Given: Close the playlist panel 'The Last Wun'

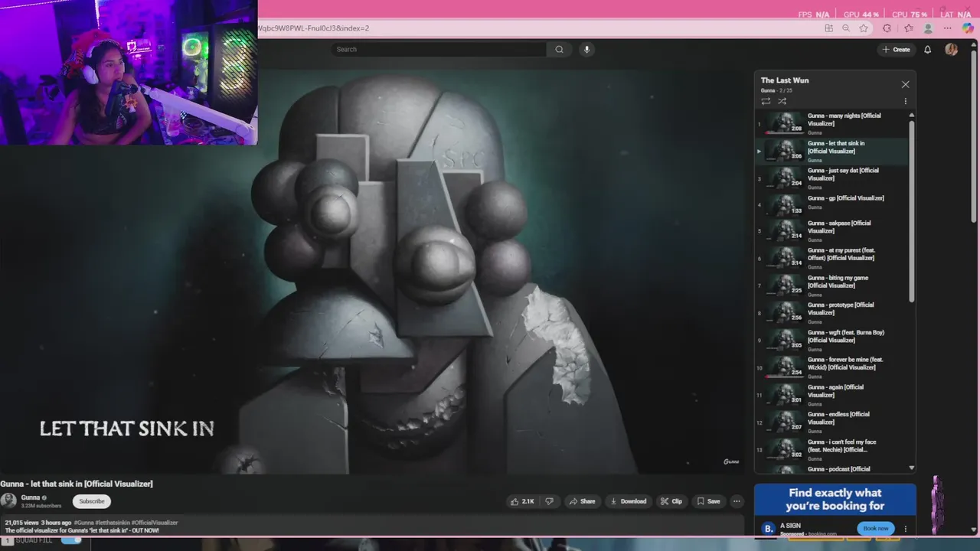Looking at the screenshot, I should [905, 84].
